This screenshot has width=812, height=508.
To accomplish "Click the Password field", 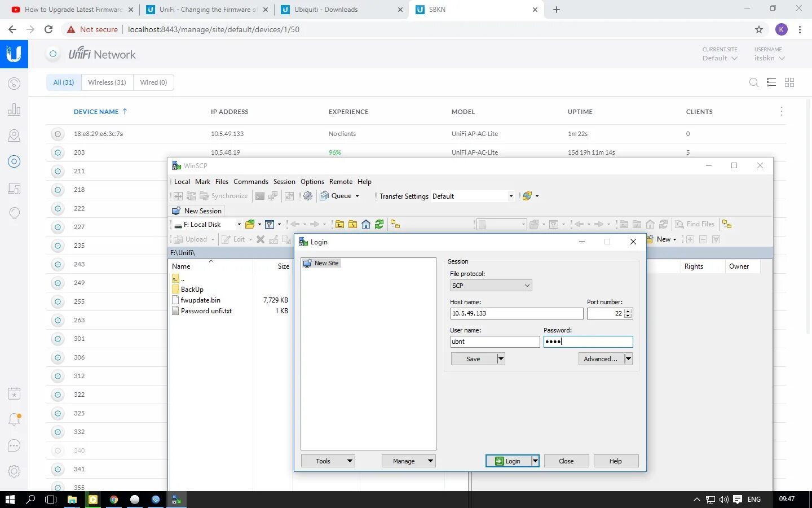I will 588,341.
